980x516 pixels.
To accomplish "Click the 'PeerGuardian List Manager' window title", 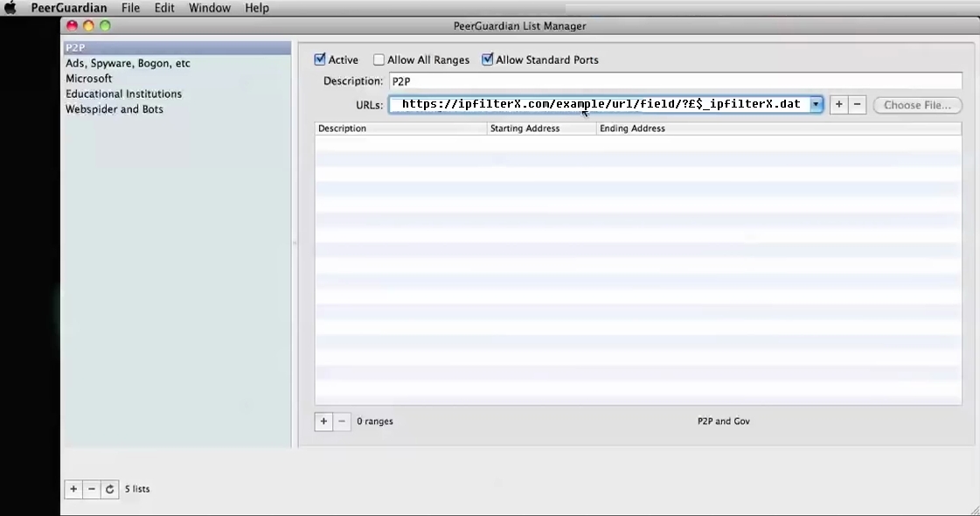I will click(520, 26).
